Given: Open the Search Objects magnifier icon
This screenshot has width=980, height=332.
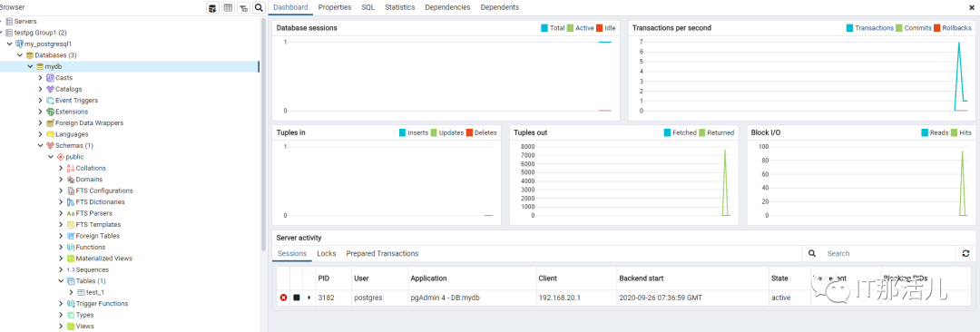Looking at the screenshot, I should coord(258,7).
